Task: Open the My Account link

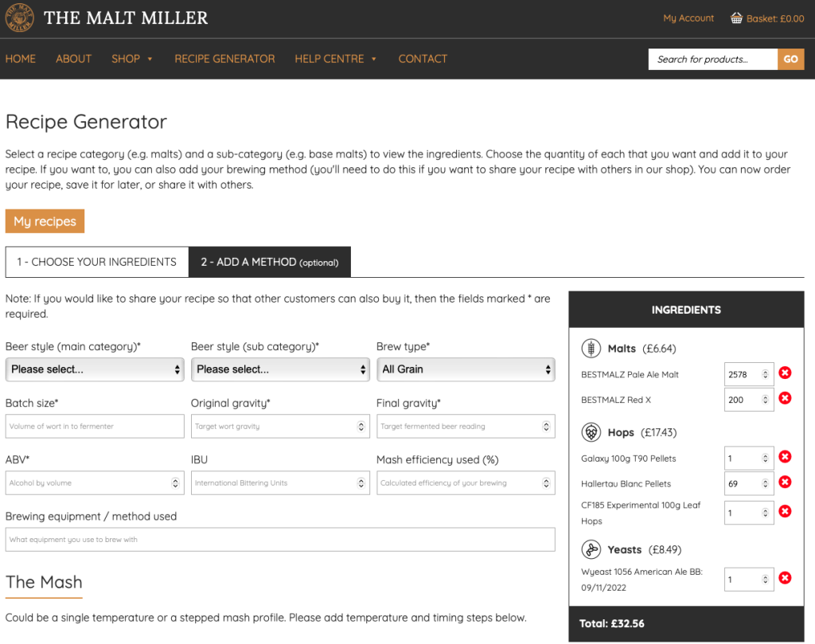Action: pos(688,18)
